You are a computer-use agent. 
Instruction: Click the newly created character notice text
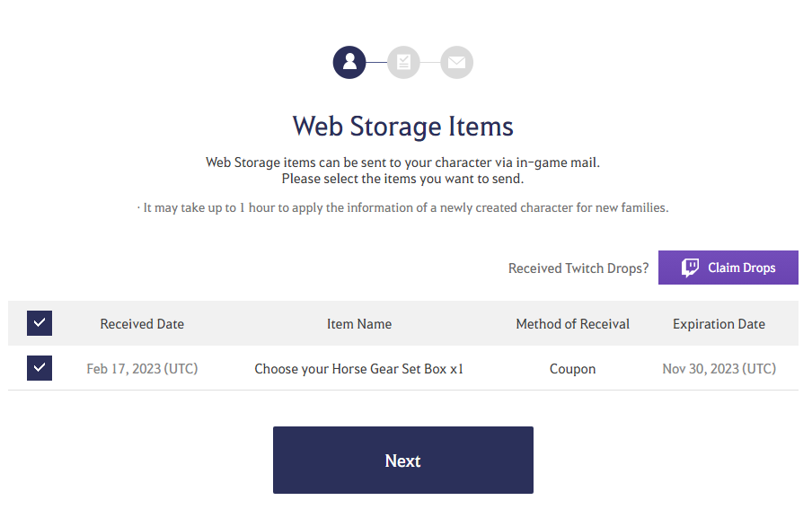pyautogui.click(x=406, y=208)
